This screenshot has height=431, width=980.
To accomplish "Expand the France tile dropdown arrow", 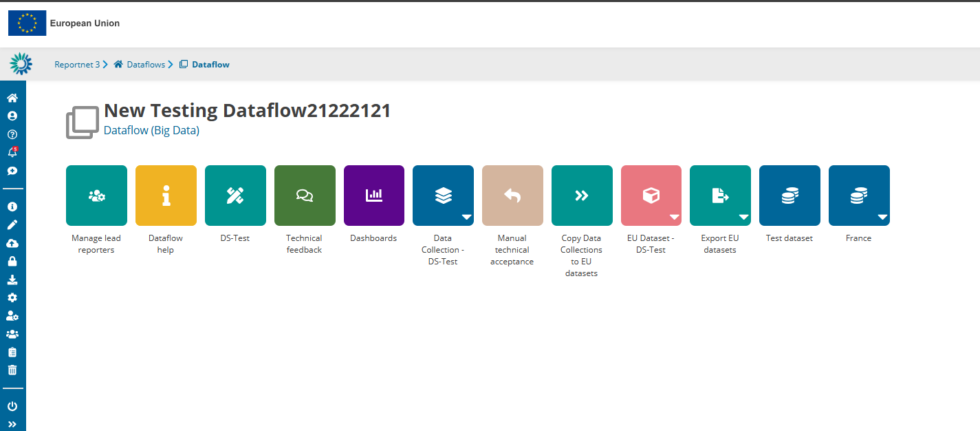I will 882,217.
